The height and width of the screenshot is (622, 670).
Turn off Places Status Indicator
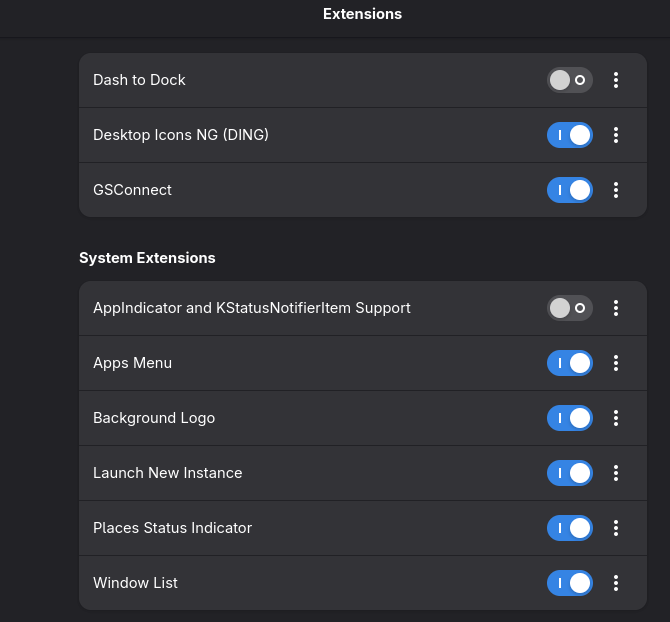570,528
